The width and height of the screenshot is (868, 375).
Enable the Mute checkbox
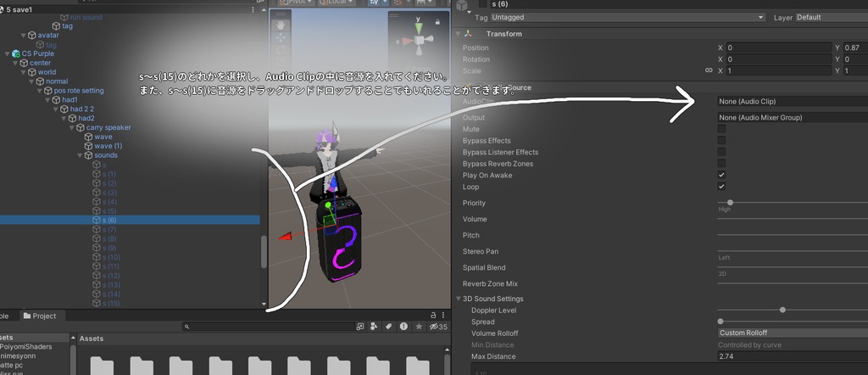point(721,128)
